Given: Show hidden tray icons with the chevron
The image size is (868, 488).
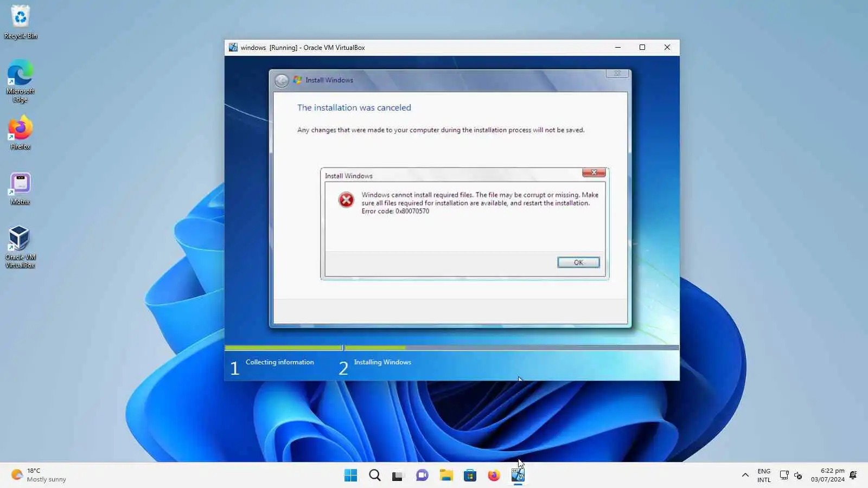Looking at the screenshot, I should tap(745, 475).
